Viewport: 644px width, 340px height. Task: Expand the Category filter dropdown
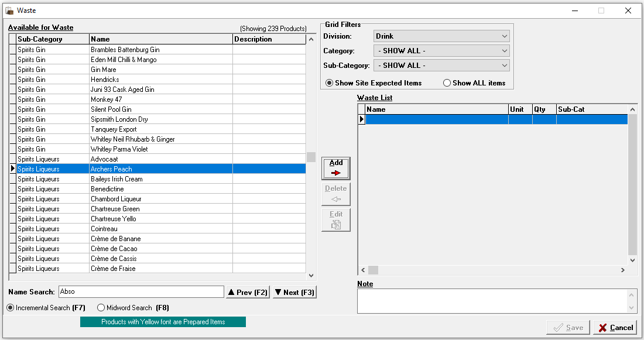(x=441, y=51)
